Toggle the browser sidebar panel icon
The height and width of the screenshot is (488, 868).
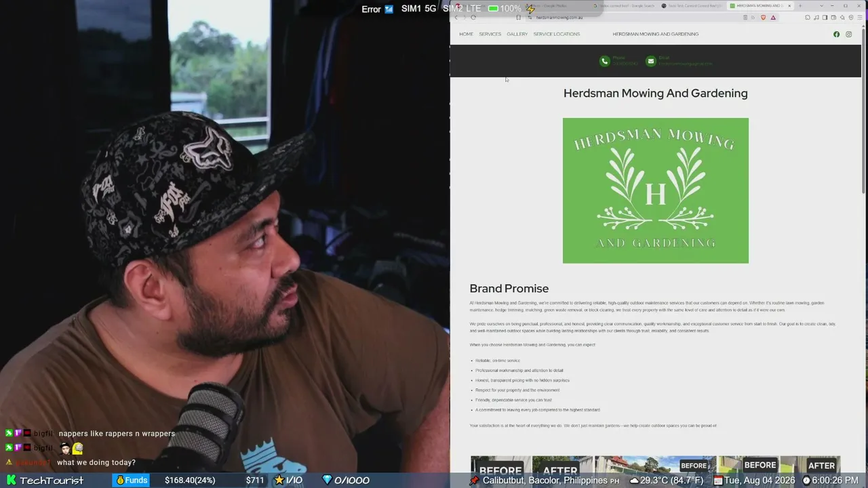825,18
